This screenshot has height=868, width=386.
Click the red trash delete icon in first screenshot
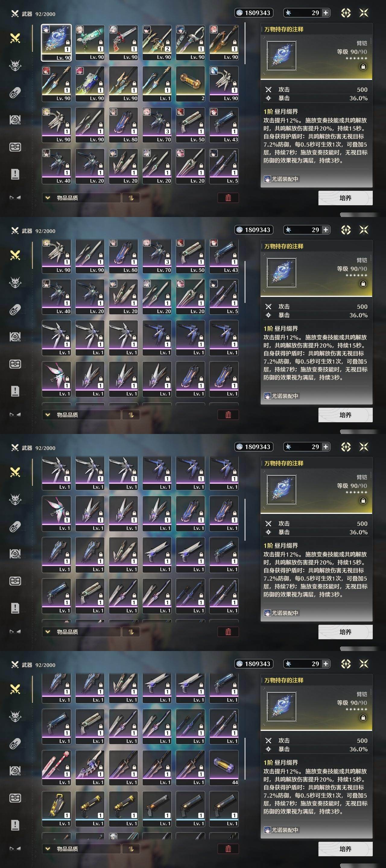coord(228,198)
